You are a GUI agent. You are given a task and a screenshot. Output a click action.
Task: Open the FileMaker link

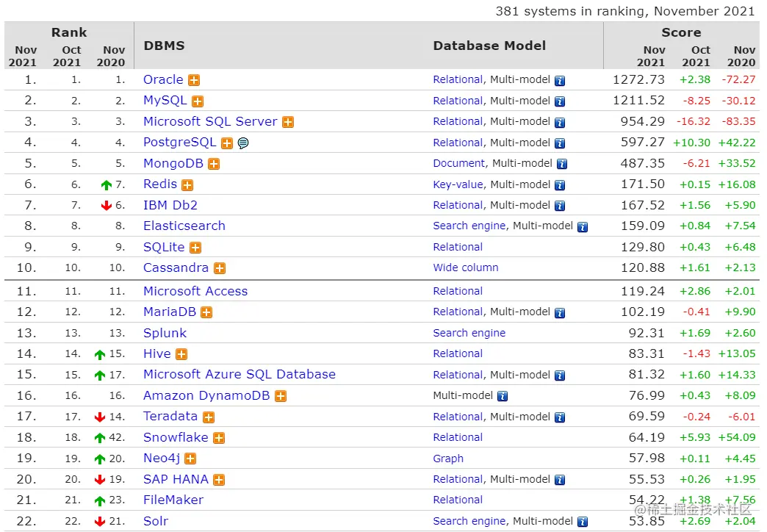click(173, 500)
